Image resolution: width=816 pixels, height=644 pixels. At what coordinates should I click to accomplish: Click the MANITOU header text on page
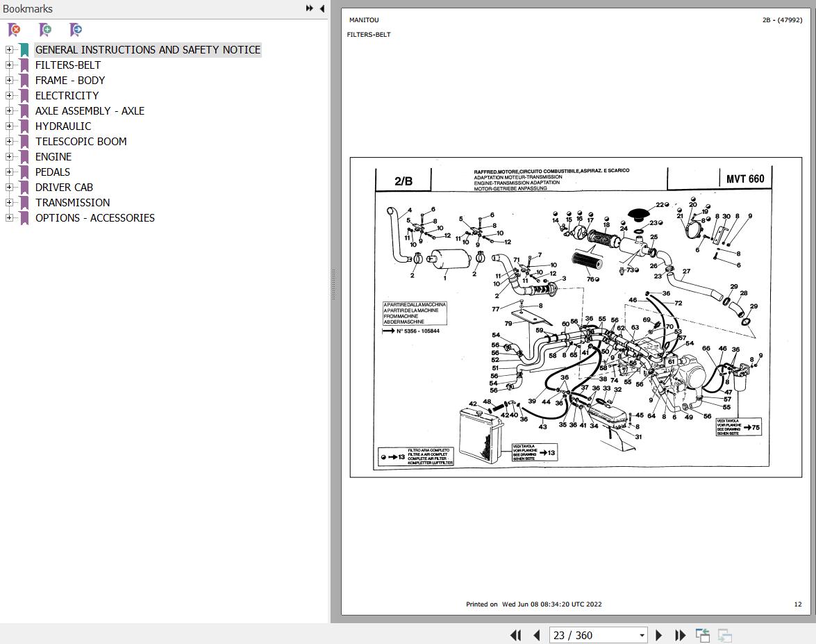364,19
